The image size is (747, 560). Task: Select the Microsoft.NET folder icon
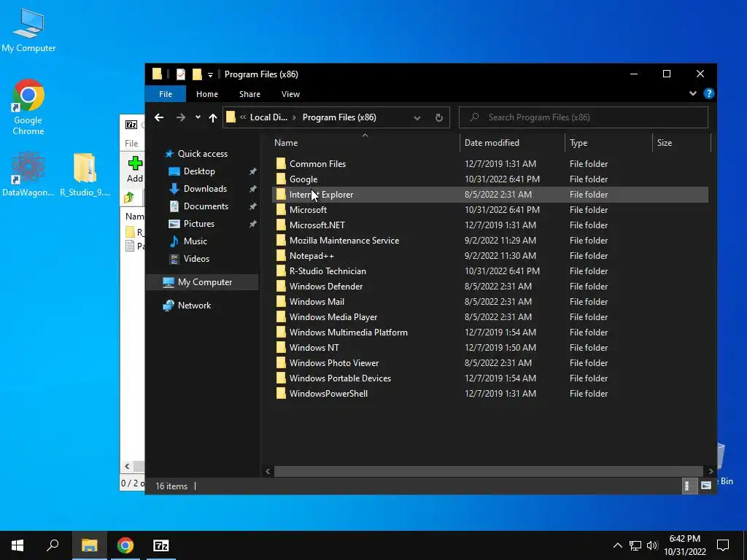click(281, 225)
